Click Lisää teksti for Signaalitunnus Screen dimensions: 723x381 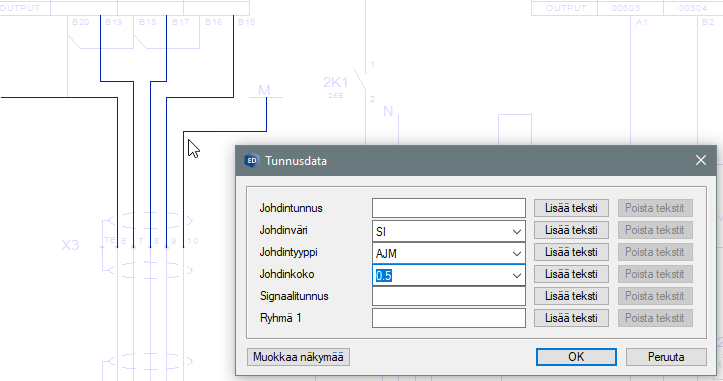point(571,296)
